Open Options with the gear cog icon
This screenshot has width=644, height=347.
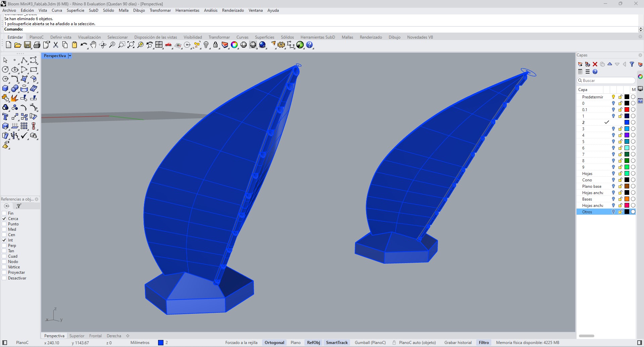tap(281, 45)
